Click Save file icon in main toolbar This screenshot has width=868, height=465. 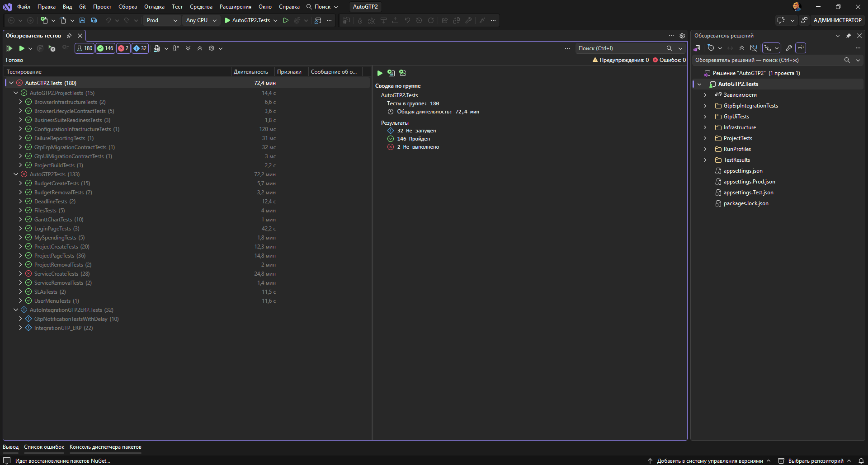point(82,20)
